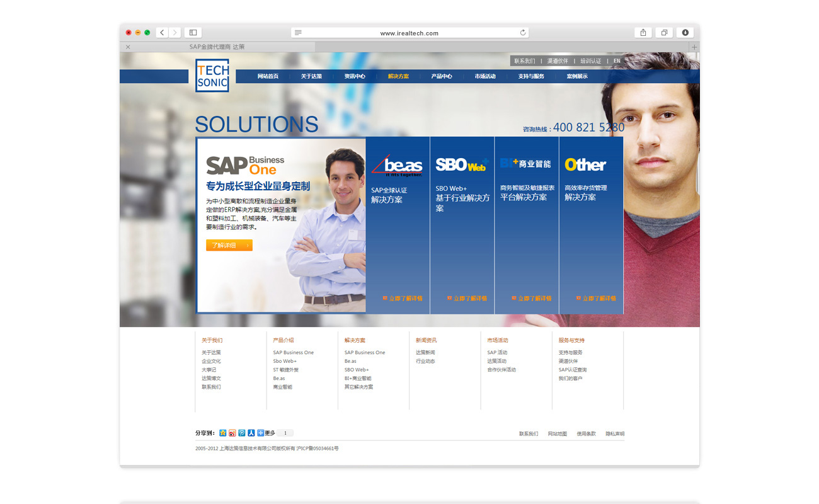Viewport: 819px width, 504px height.
Task: Click 立即了解详情 under BI+商业智能
Action: tap(532, 299)
